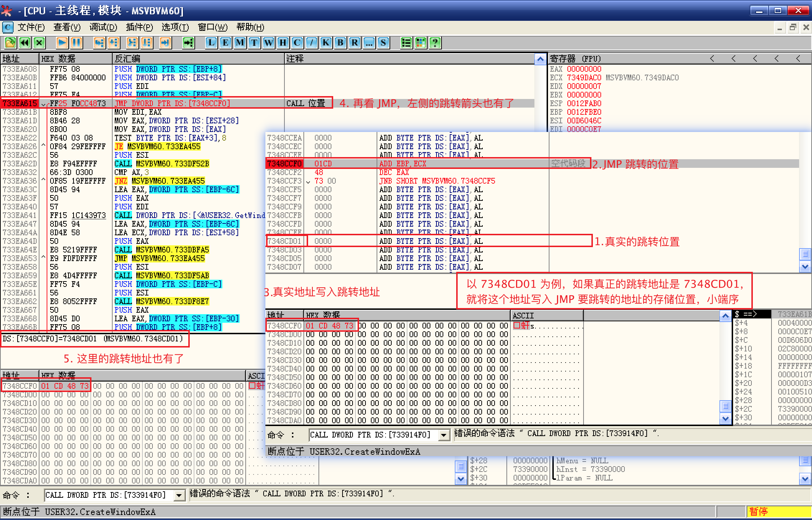Image resolution: width=812 pixels, height=520 pixels.
Task: Open the bottom command history dropdown arrow
Action: [x=179, y=496]
